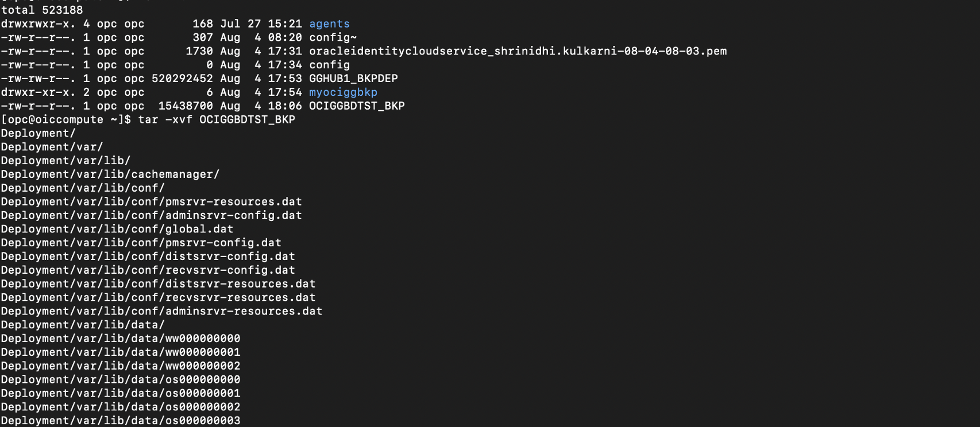Click OCIGGBDTST_BKP in the file listing
The height and width of the screenshot is (427, 980).
tap(357, 106)
